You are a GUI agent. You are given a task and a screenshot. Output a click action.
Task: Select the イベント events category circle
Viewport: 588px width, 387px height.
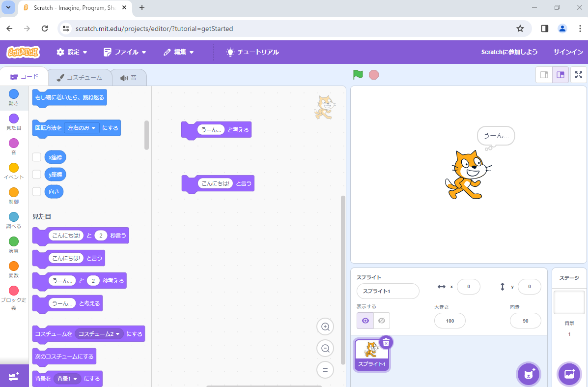click(x=14, y=168)
